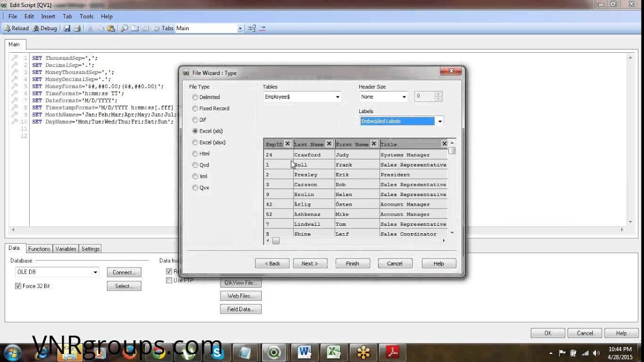Click the Field Data... button
Viewport: 644px width, 362px height.
coord(240,309)
